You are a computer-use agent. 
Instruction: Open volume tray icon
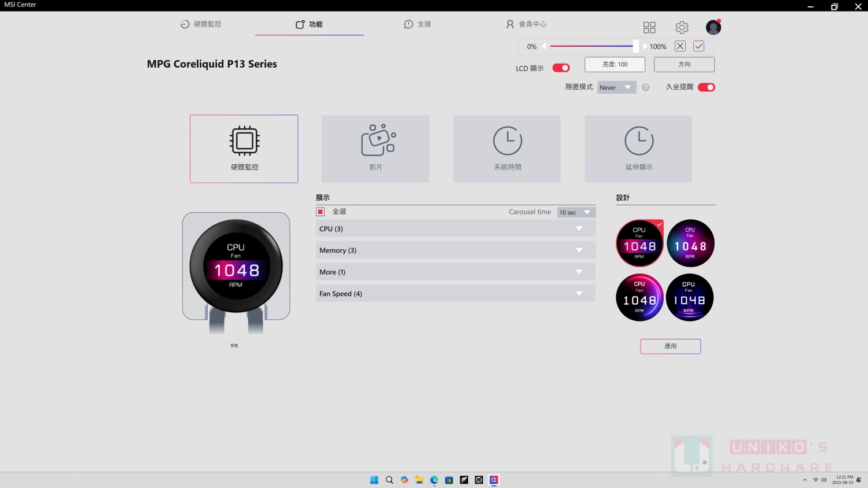pos(824,480)
